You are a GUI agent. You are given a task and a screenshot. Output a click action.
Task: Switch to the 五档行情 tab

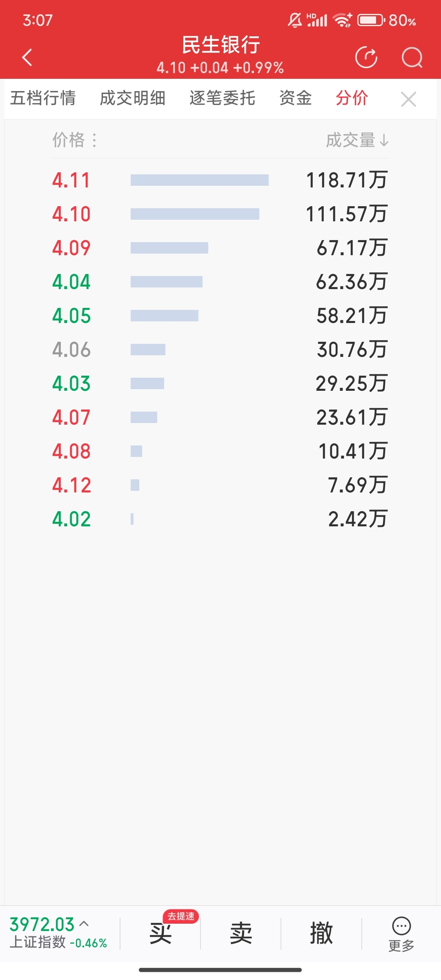[x=43, y=98]
